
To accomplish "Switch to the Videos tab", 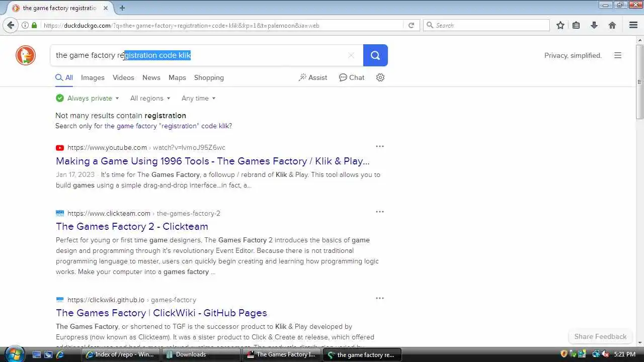I will click(123, 77).
